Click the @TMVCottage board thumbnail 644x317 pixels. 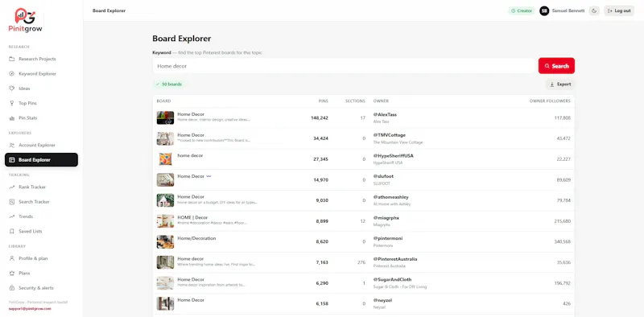[165, 138]
